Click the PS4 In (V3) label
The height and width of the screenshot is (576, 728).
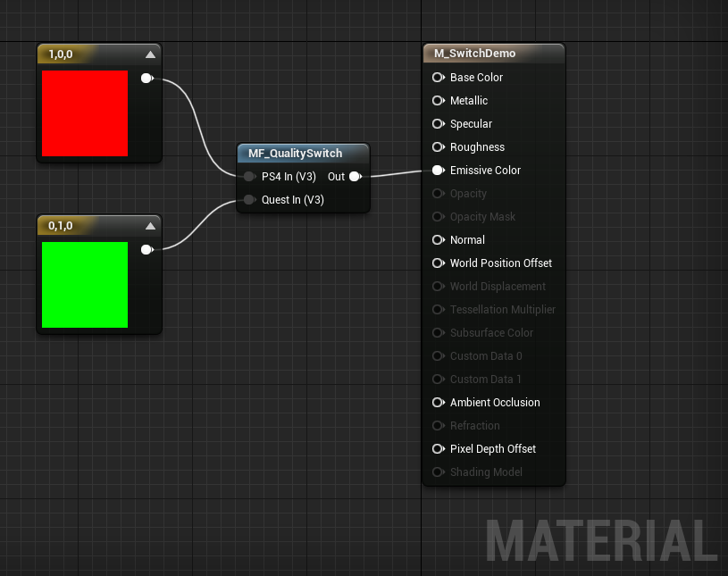[289, 177]
